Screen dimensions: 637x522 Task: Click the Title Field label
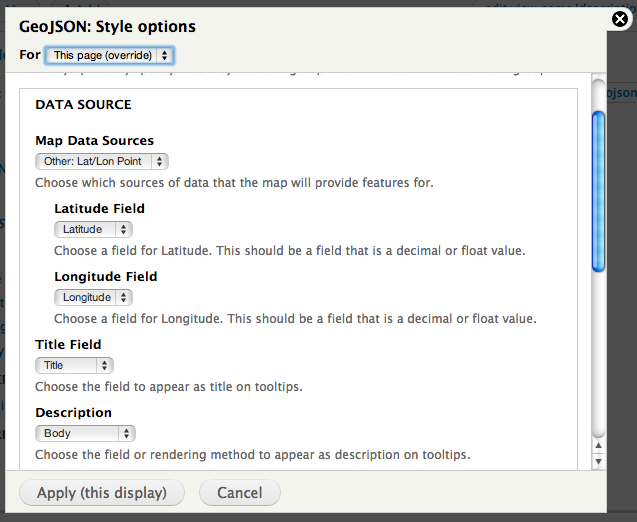68,344
